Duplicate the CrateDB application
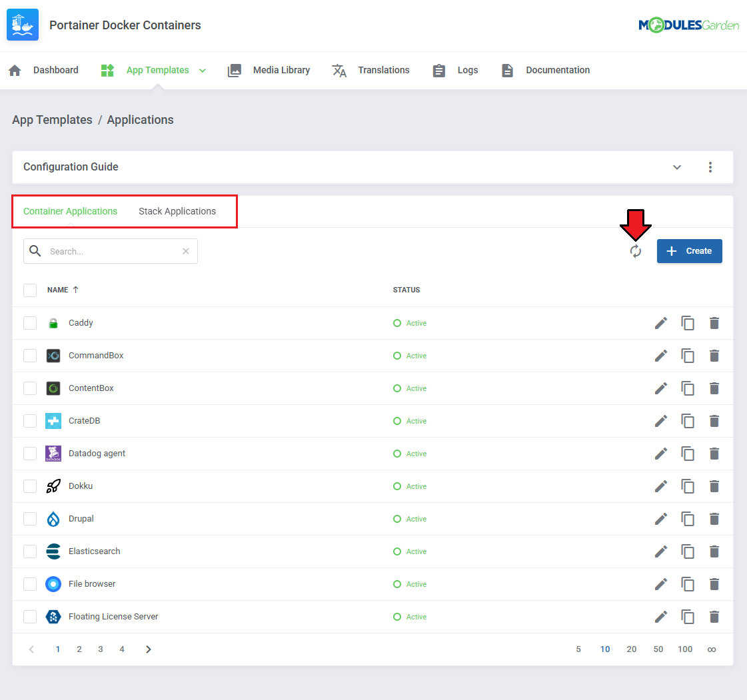The height and width of the screenshot is (700, 747). [688, 421]
